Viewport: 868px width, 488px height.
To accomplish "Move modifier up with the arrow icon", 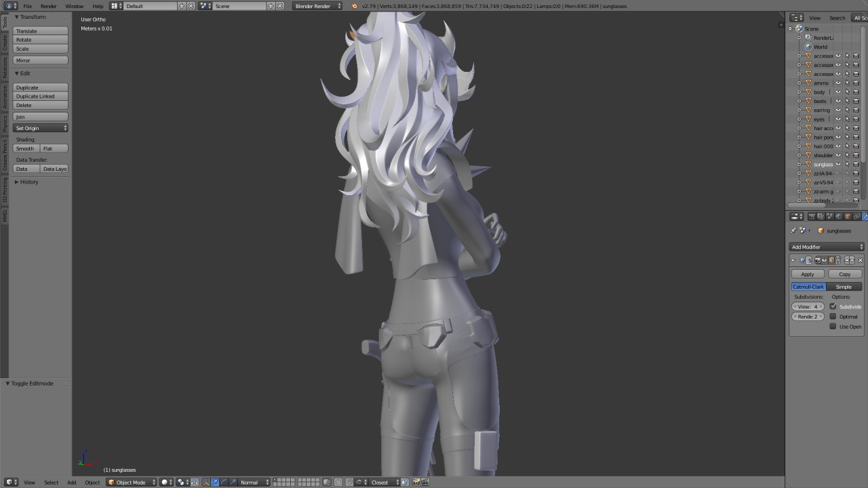I will (847, 260).
